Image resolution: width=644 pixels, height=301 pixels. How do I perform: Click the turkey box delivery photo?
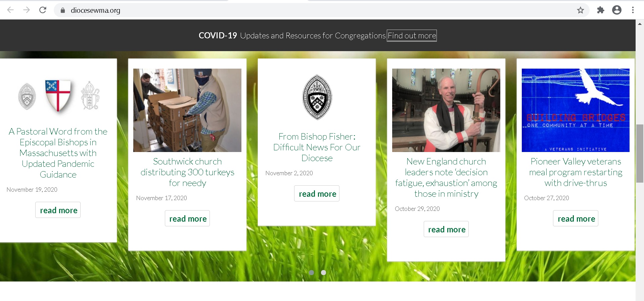tap(187, 110)
